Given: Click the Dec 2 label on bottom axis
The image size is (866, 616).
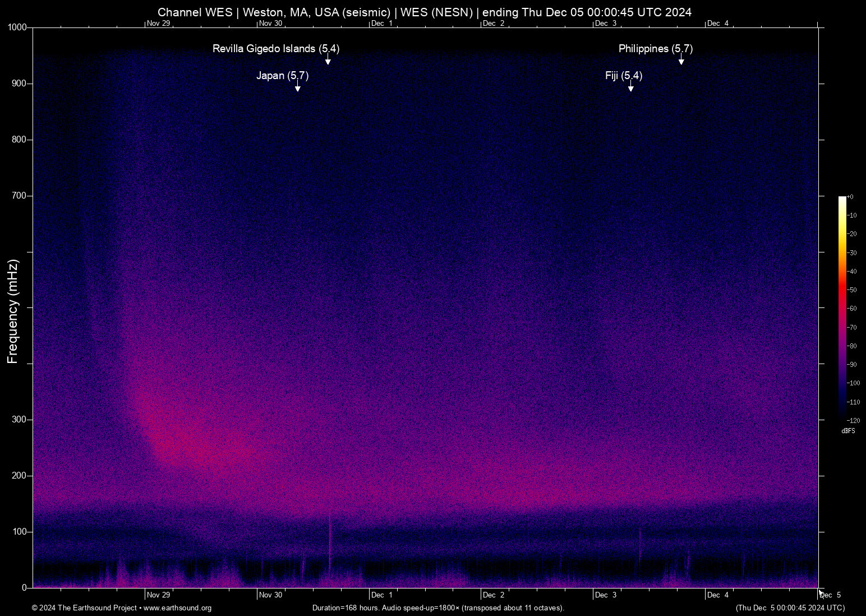Looking at the screenshot, I should click(x=494, y=595).
